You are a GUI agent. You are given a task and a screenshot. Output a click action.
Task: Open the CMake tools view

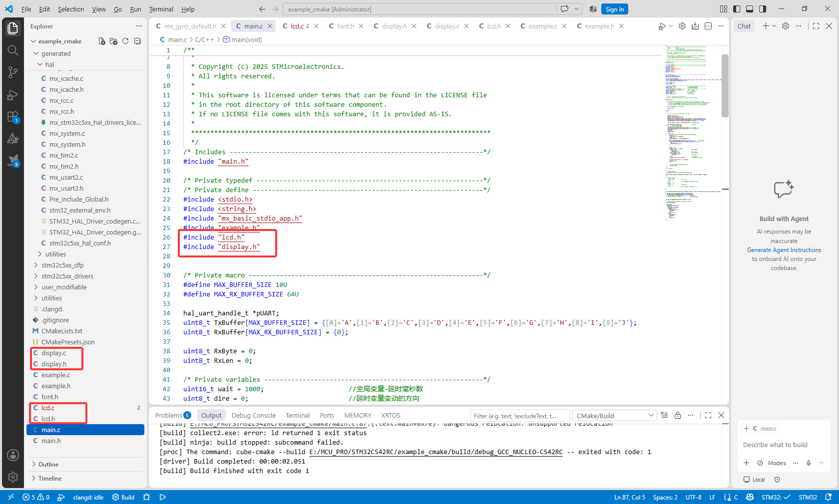(13, 139)
